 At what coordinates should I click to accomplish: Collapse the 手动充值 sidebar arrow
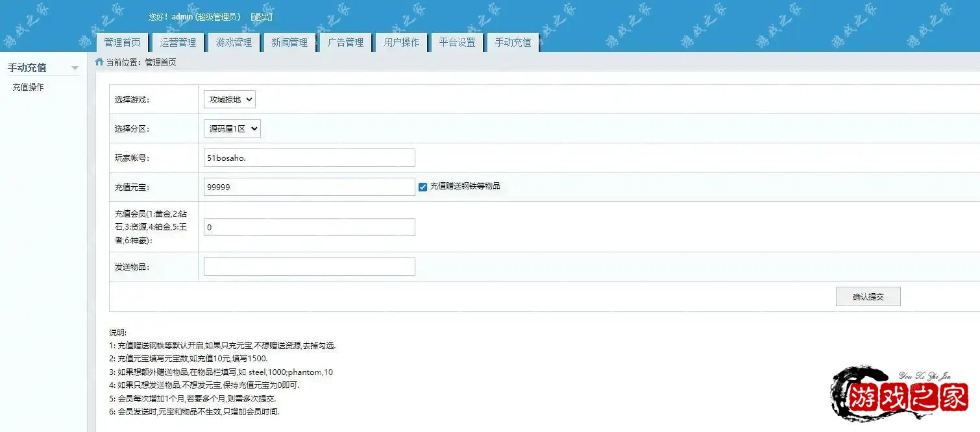coord(75,68)
